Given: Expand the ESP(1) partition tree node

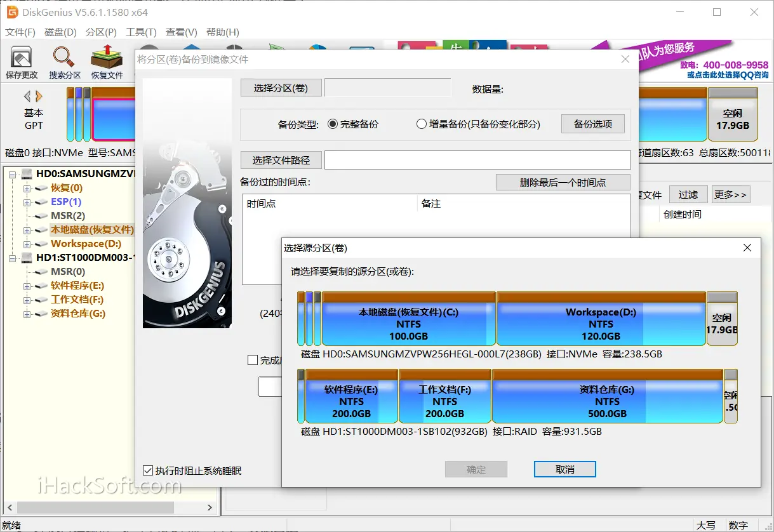Looking at the screenshot, I should click(x=27, y=202).
